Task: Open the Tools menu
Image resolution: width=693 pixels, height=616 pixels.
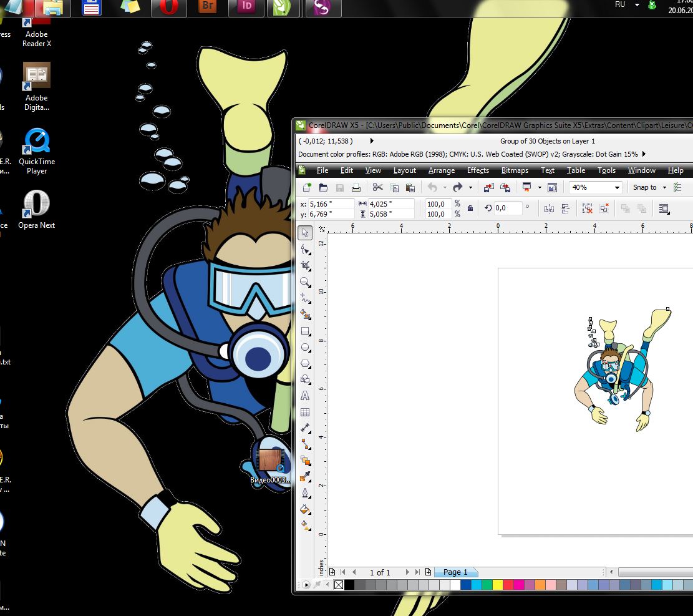Action: 606,170
